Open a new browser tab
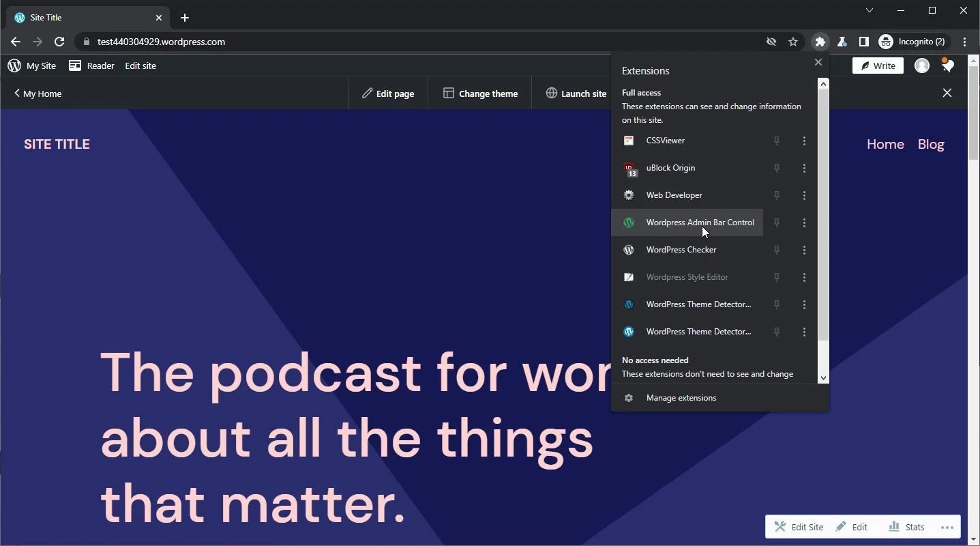980x546 pixels. click(184, 18)
